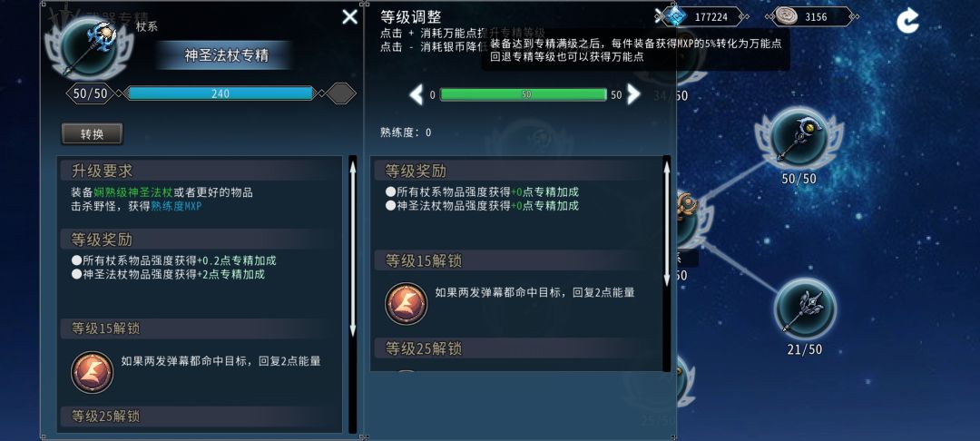
Task: Click the silver coin currency icon
Action: coord(786,16)
